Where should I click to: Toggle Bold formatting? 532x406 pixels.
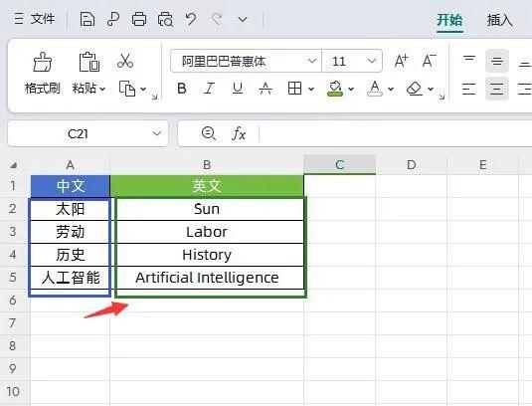[x=182, y=89]
